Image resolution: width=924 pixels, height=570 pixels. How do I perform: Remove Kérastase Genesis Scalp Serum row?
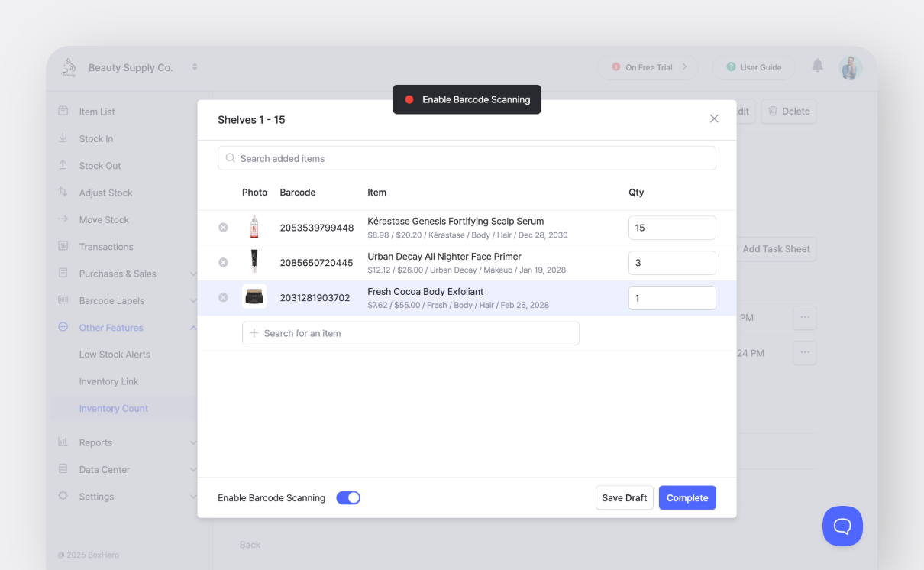tap(223, 228)
